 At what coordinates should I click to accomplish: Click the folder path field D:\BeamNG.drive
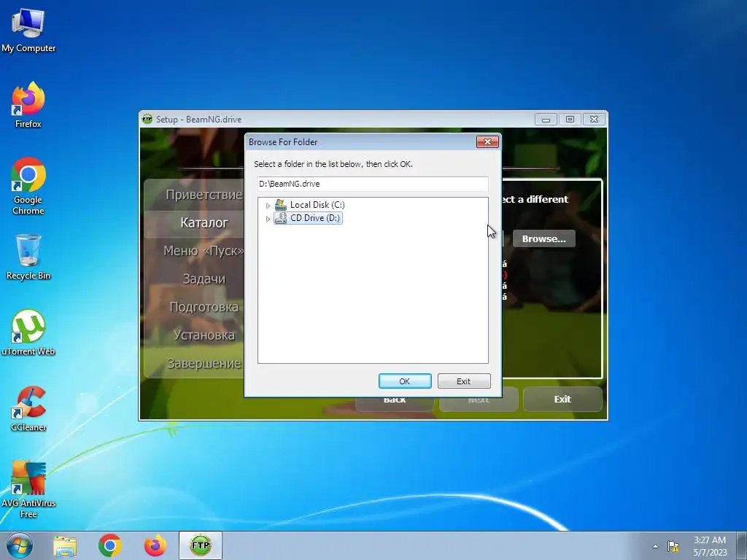click(373, 184)
